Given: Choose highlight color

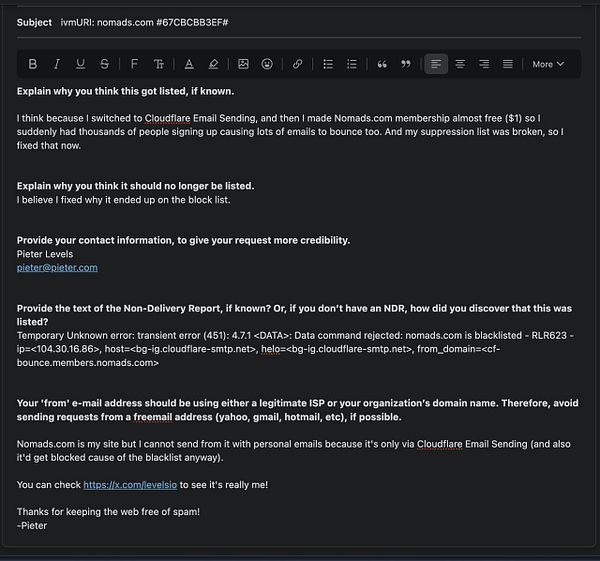Looking at the screenshot, I should coord(213,64).
